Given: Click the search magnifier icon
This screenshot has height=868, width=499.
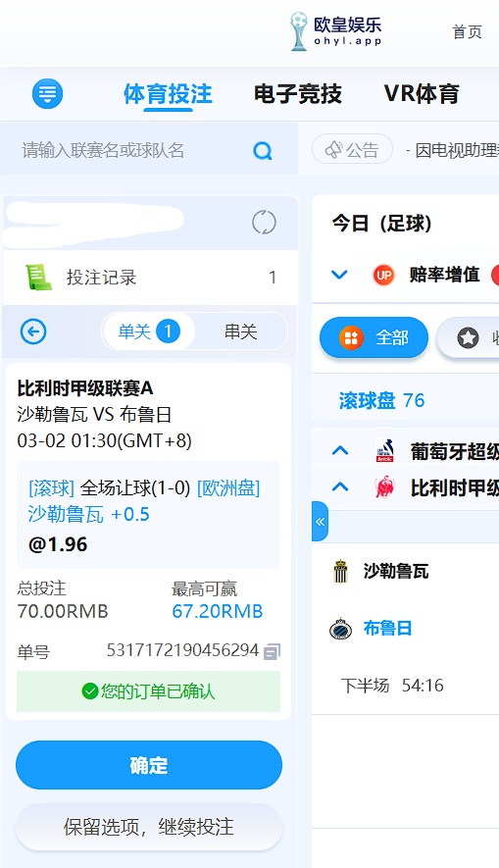Looking at the screenshot, I should click(x=262, y=150).
